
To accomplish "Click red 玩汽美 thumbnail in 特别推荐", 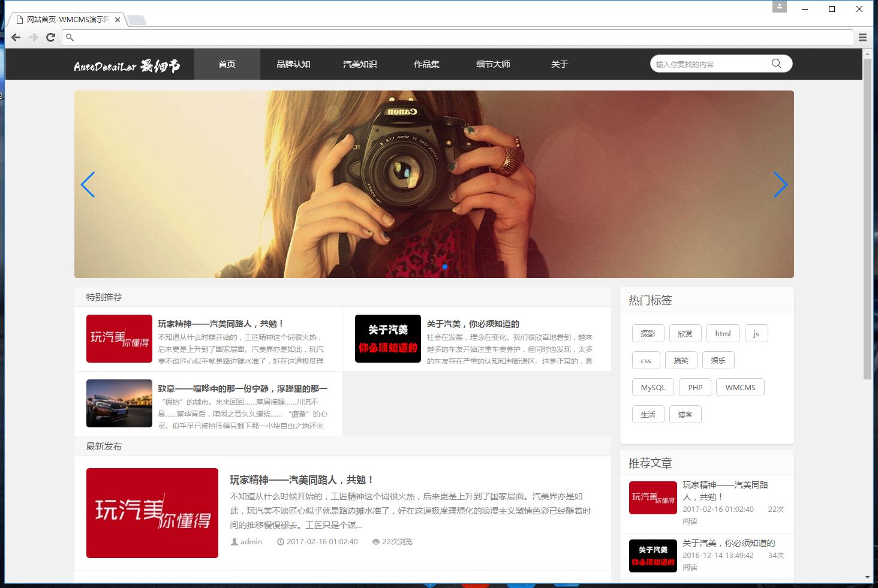I will [119, 339].
